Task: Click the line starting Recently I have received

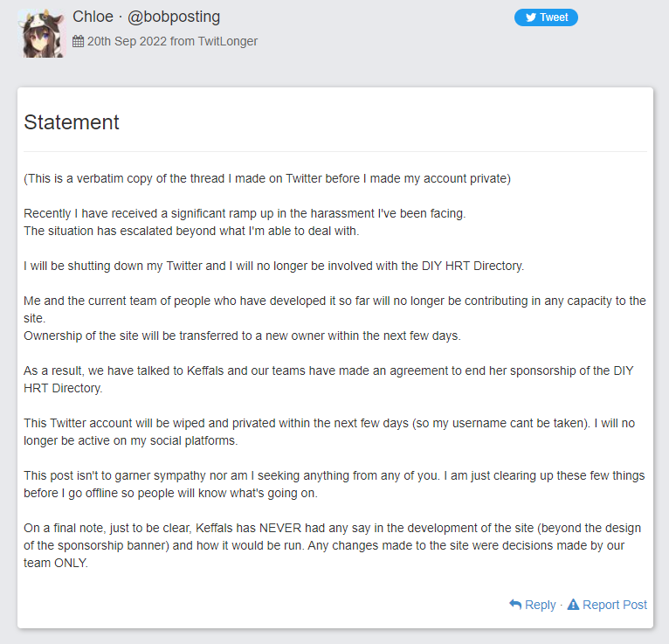Action: [245, 213]
